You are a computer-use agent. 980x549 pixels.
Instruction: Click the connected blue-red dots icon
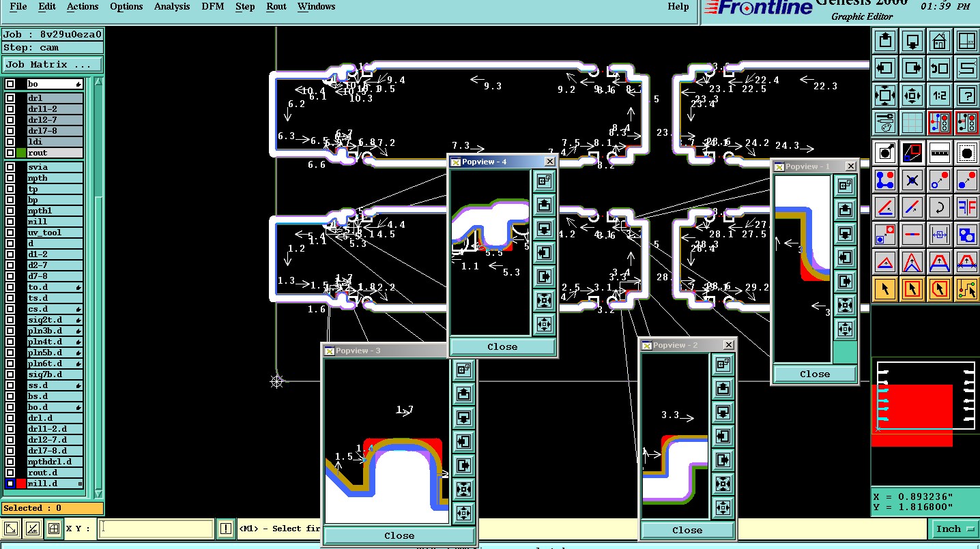(x=885, y=180)
